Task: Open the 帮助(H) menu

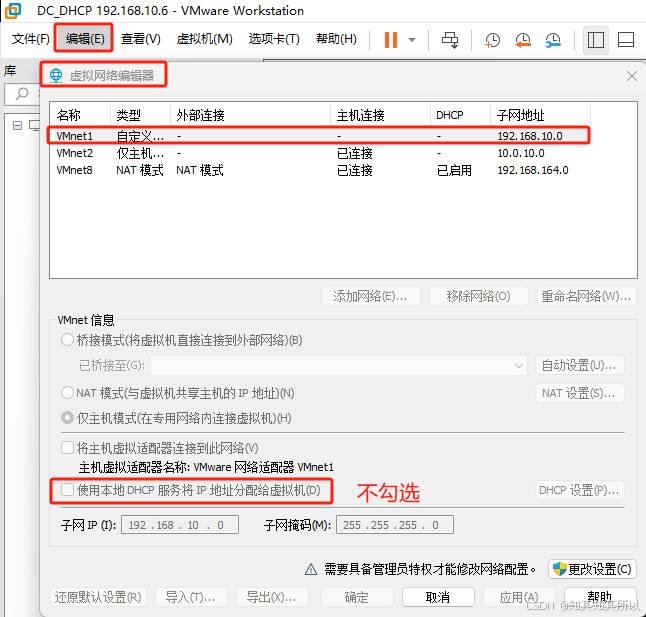Action: coord(336,39)
